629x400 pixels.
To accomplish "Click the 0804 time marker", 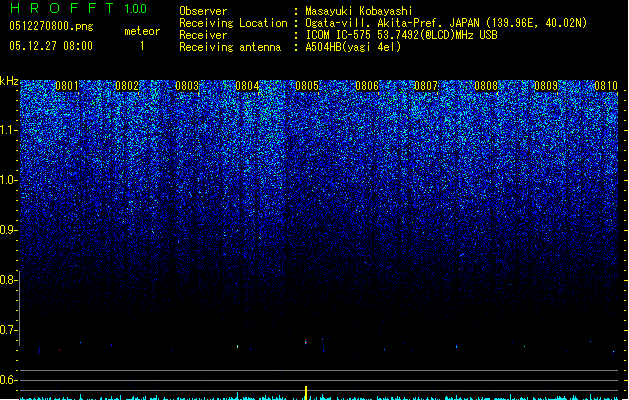I will 247,86.
